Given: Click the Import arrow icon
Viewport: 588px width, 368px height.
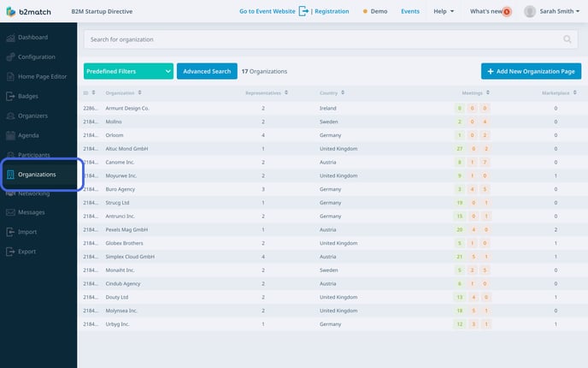Looking at the screenshot, I should pos(10,232).
